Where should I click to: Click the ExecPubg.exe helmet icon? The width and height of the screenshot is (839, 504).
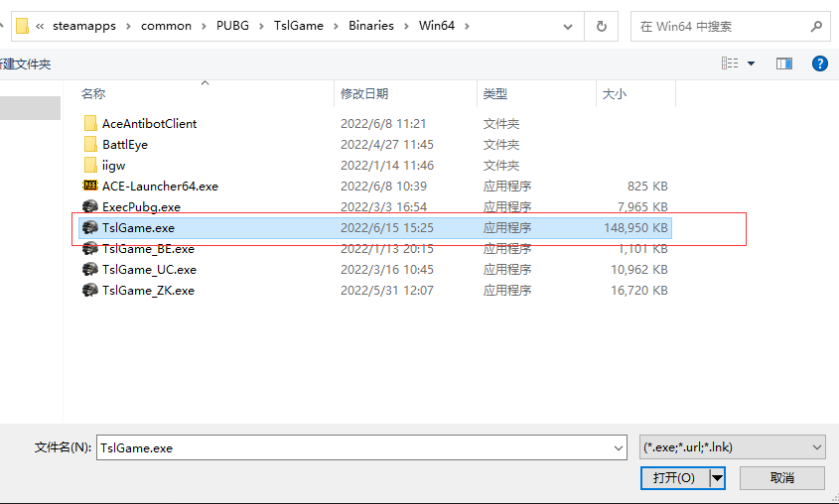pos(90,206)
